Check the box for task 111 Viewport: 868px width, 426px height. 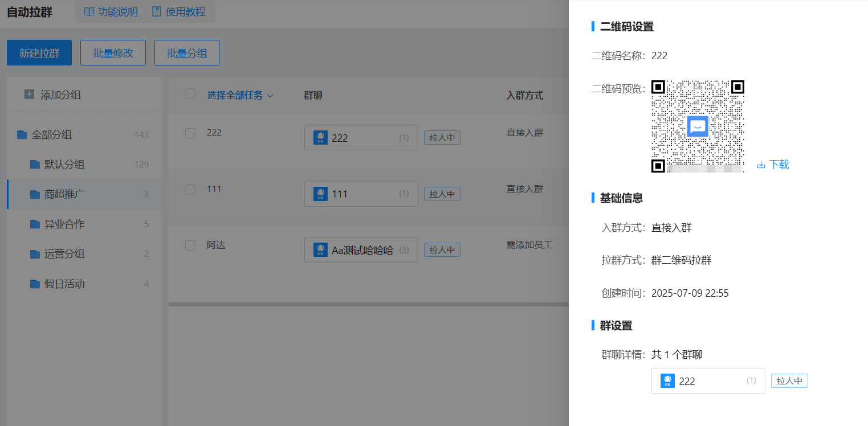tap(190, 189)
